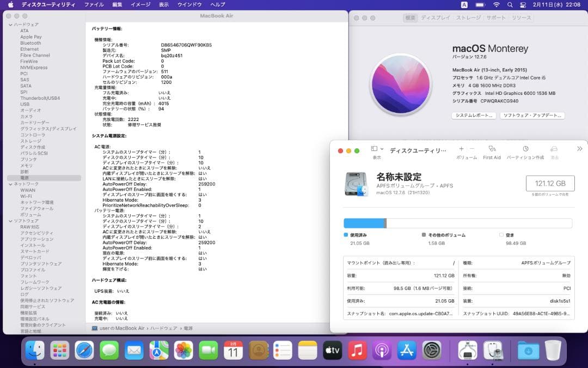Open Photos app in Dock
The width and height of the screenshot is (588, 368).
click(184, 351)
